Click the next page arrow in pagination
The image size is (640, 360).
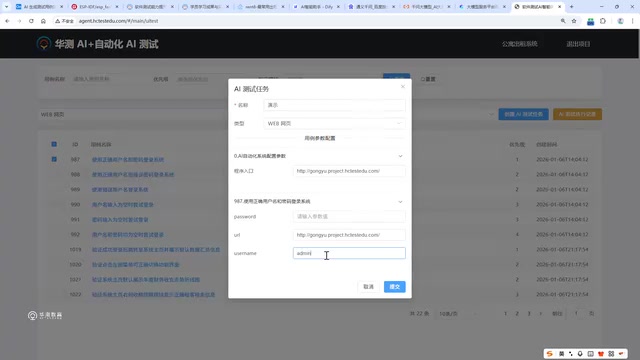pyautogui.click(x=540, y=313)
